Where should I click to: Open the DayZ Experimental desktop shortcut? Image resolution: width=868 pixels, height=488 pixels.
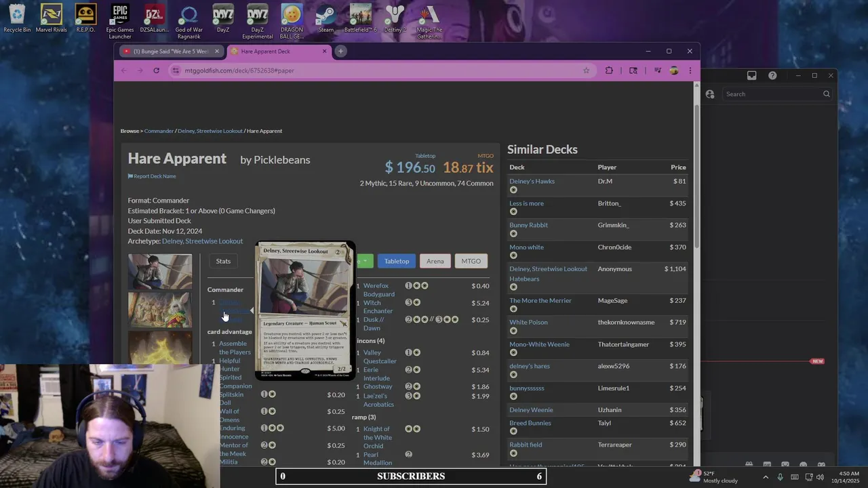[257, 22]
